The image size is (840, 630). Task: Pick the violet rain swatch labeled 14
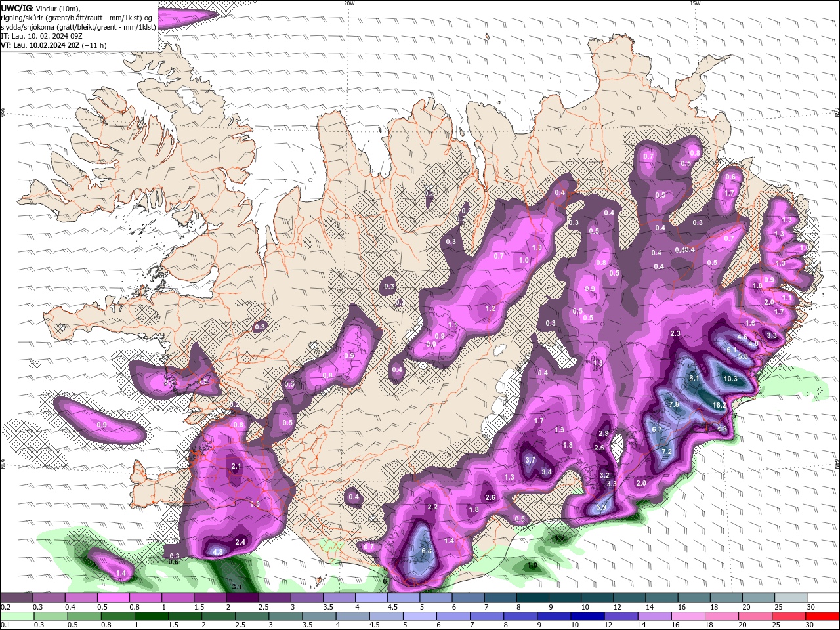(656, 616)
